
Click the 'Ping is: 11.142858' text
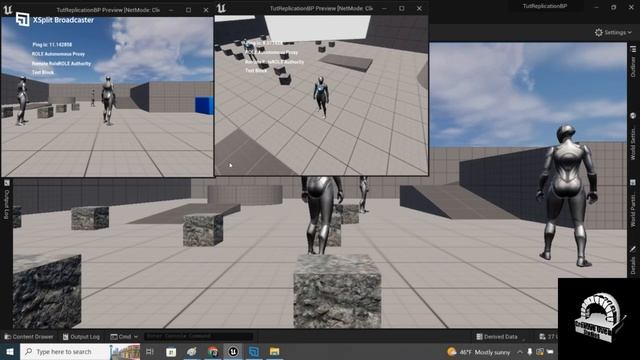click(52, 44)
